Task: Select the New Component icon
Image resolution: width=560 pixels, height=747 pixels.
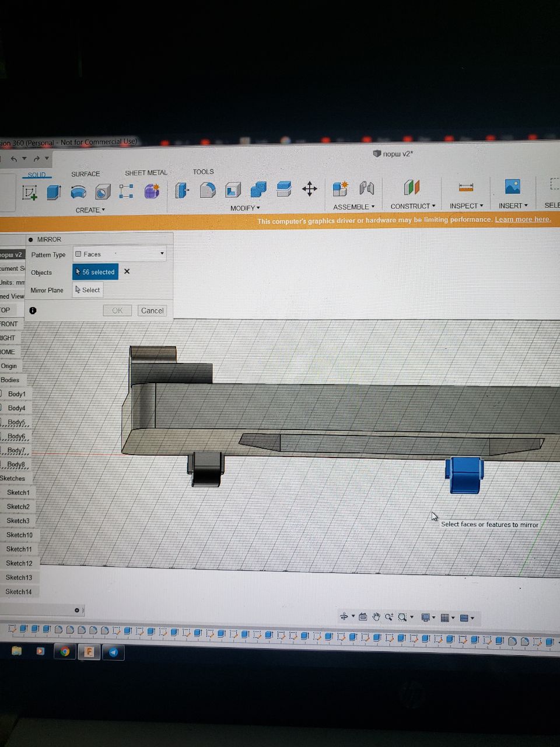Action: click(340, 188)
